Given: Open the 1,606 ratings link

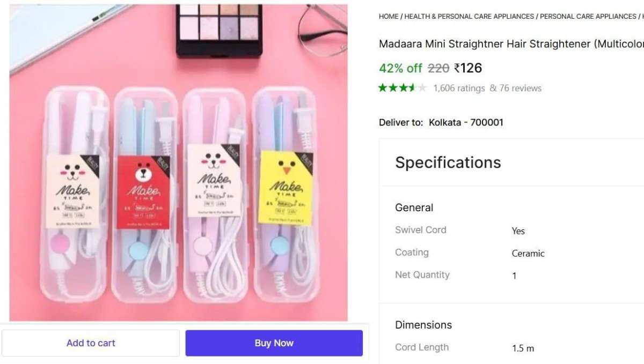Looking at the screenshot, I should pyautogui.click(x=459, y=88).
